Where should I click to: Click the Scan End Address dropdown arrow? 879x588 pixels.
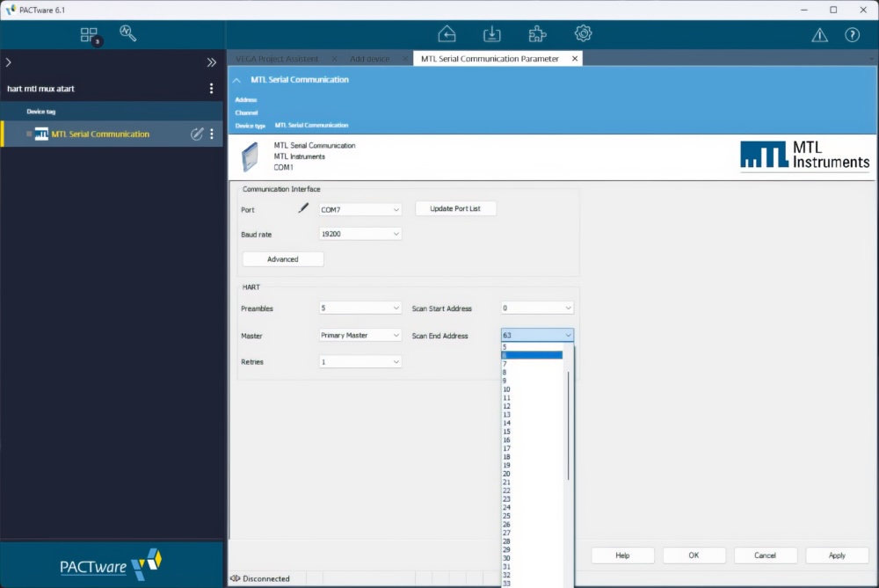pos(568,335)
